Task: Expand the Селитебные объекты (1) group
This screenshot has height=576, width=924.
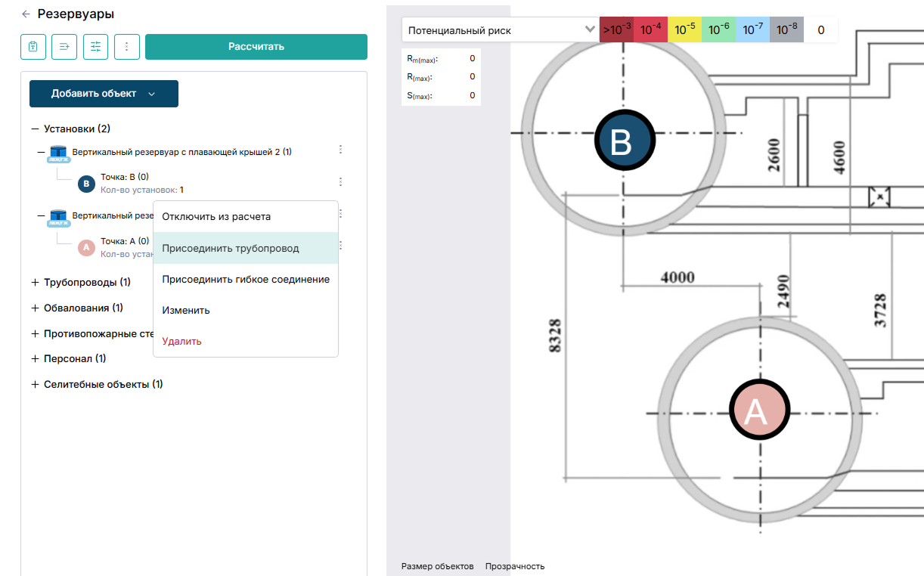Action: pyautogui.click(x=35, y=384)
